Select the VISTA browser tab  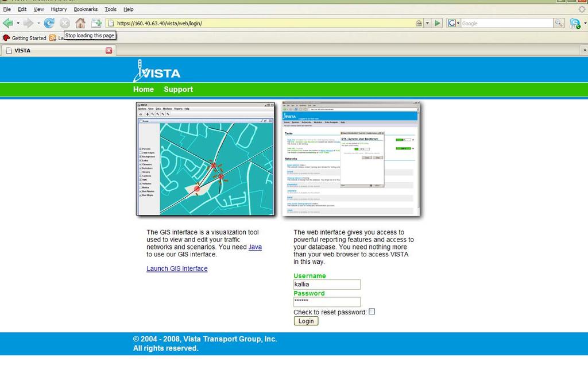tap(59, 51)
